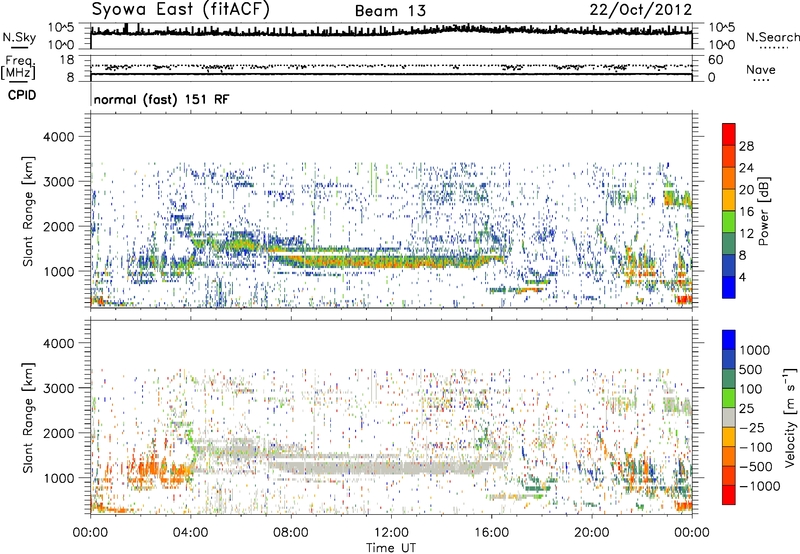The image size is (800, 554).
Task: Click '1000' on velocity colorbar
Action: click(x=755, y=350)
